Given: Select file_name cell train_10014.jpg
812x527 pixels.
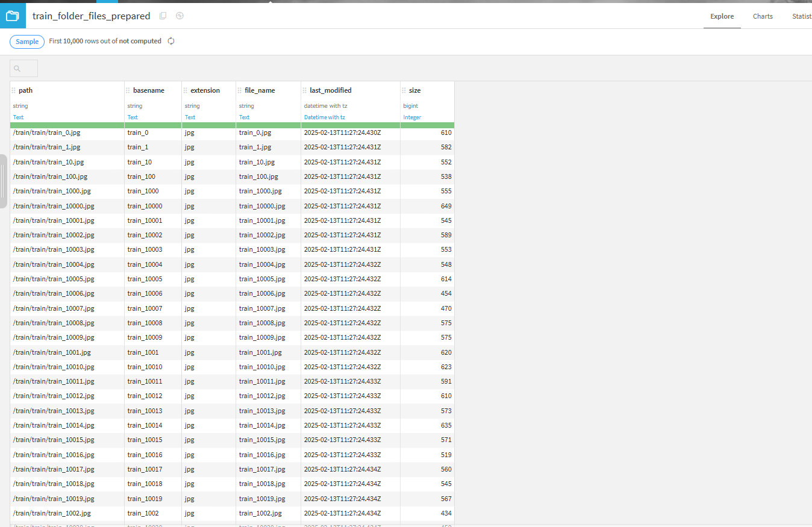Looking at the screenshot, I should point(268,425).
